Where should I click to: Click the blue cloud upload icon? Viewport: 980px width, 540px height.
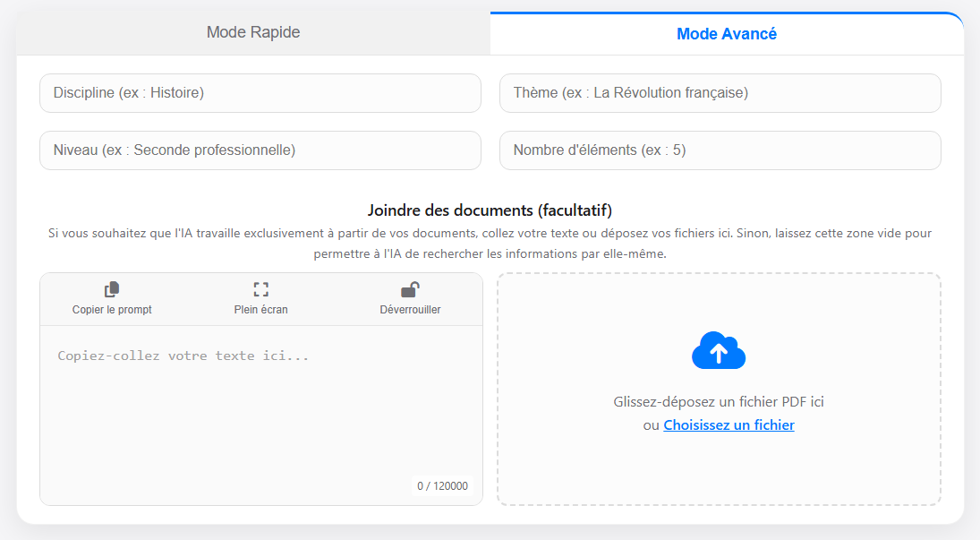tap(719, 351)
